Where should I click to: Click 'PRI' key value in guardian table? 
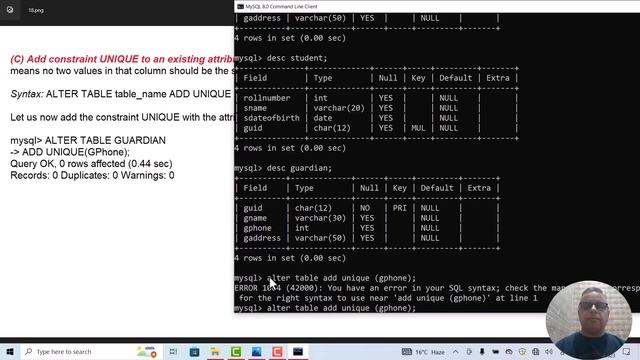[399, 208]
